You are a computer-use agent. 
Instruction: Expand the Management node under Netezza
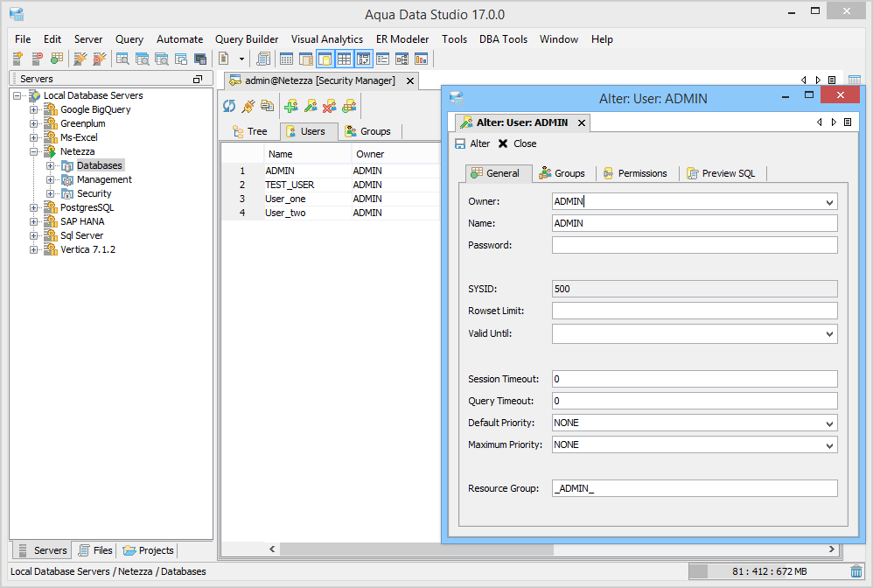pos(50,180)
